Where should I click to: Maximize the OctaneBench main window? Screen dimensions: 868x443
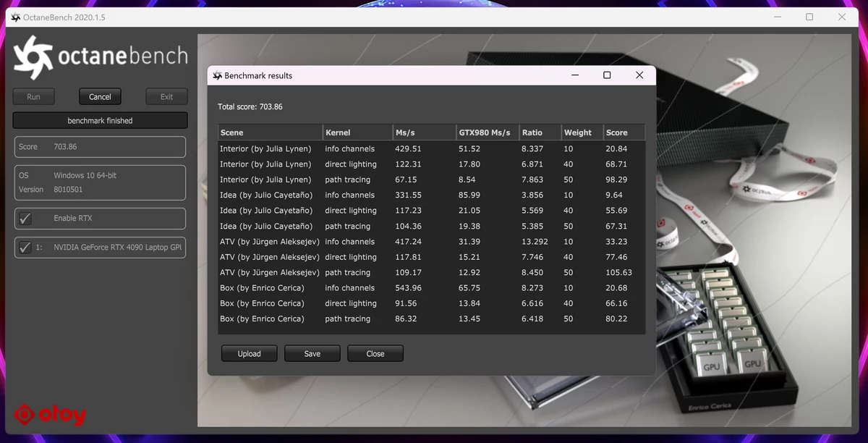(809, 17)
